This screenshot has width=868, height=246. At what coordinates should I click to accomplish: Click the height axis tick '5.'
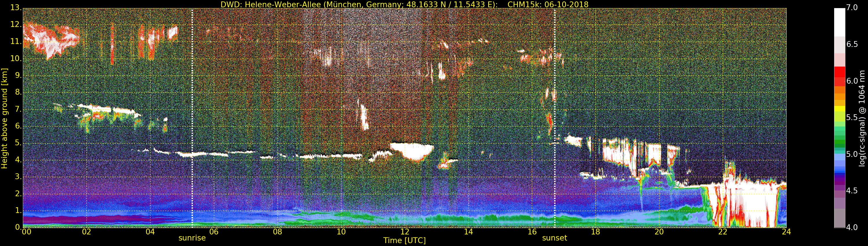click(18, 143)
